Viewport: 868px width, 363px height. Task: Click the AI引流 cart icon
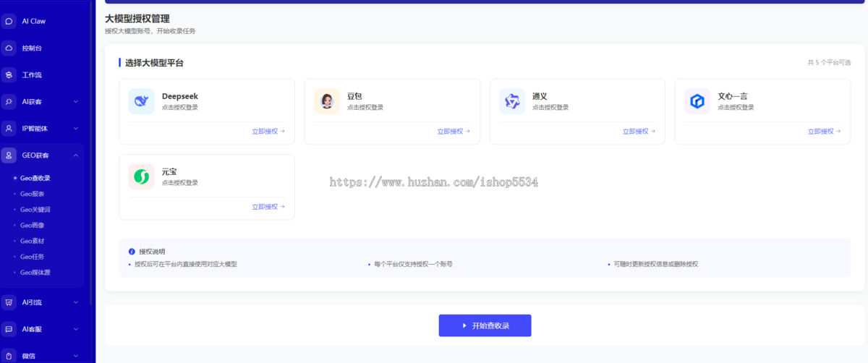pos(9,302)
